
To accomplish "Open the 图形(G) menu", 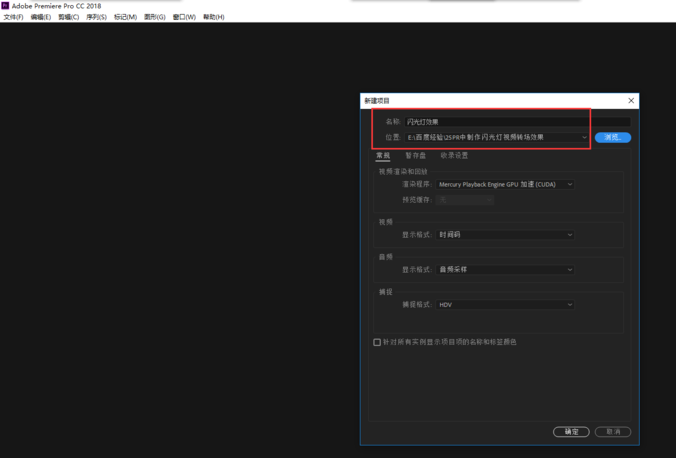I will click(154, 17).
